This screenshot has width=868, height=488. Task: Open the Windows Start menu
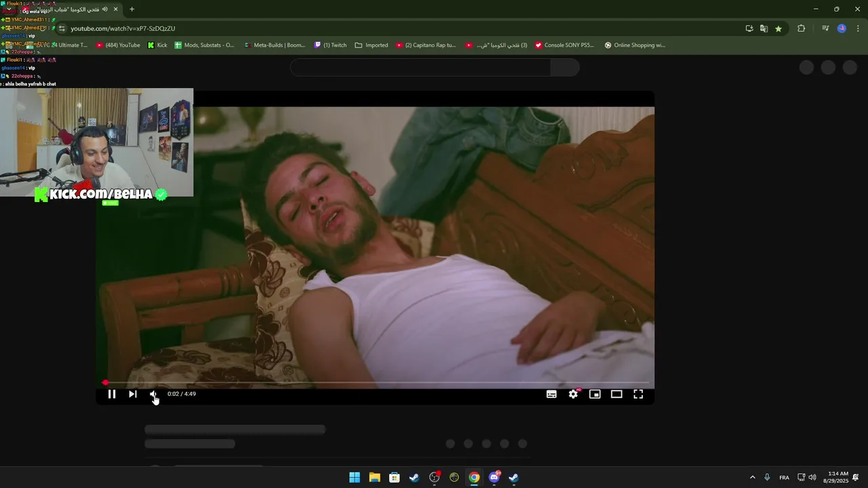(x=355, y=477)
